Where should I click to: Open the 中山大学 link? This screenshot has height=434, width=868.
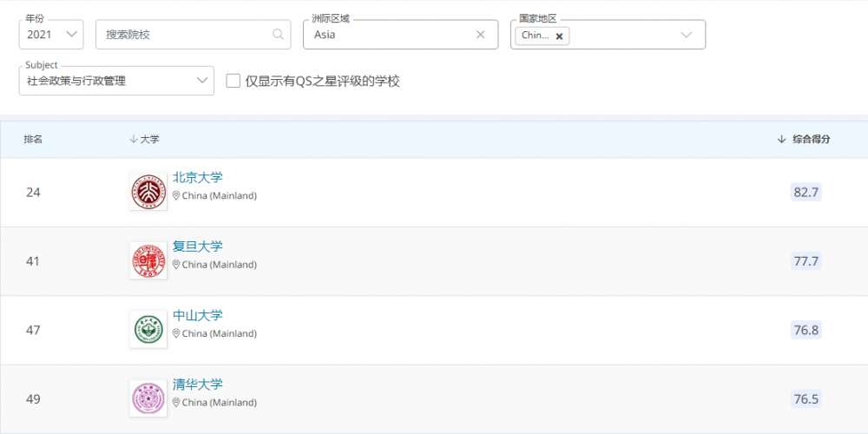[x=198, y=315]
